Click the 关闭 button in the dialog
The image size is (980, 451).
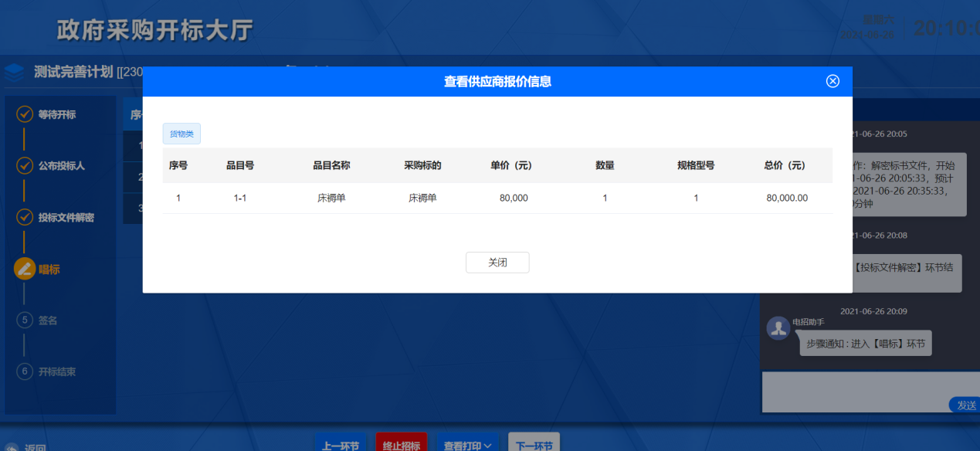(497, 263)
